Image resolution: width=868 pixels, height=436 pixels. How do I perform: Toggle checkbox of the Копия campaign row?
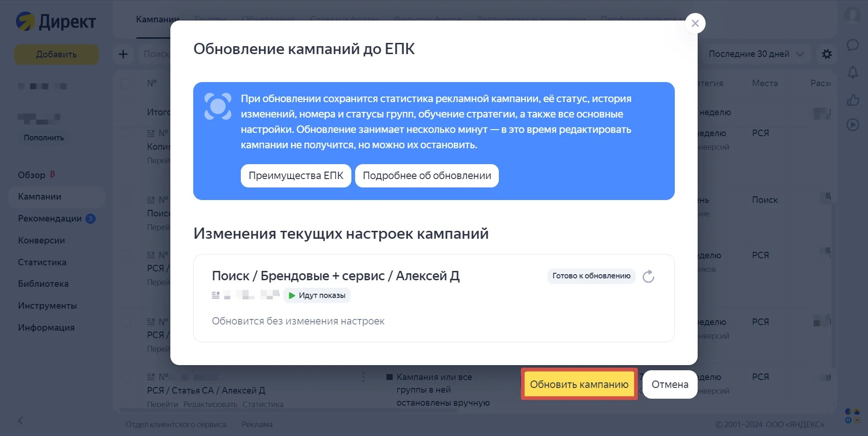coord(126,133)
